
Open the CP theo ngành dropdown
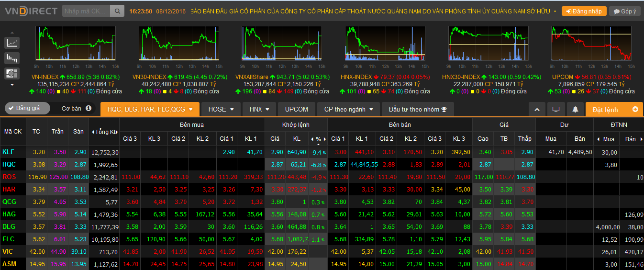point(348,109)
